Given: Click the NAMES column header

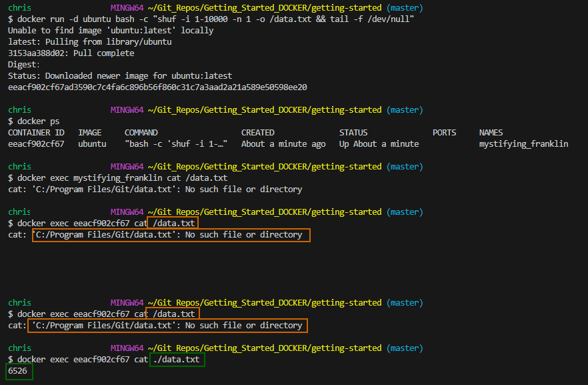Looking at the screenshot, I should point(491,132).
